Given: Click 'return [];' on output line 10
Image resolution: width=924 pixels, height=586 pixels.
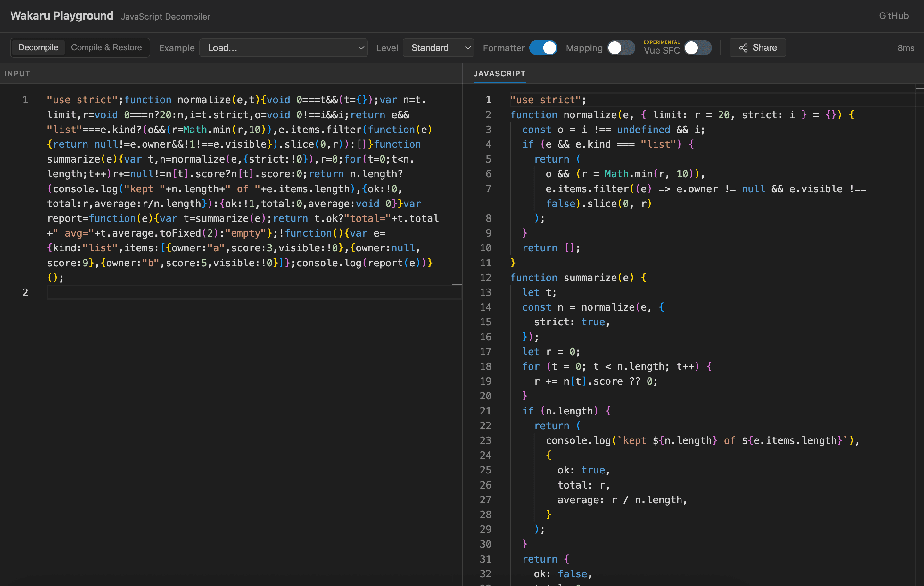Looking at the screenshot, I should pyautogui.click(x=551, y=248).
